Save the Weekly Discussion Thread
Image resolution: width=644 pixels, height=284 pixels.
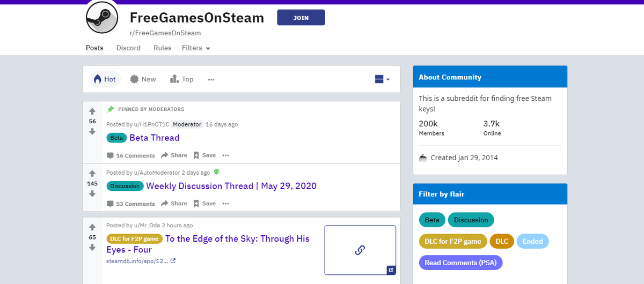click(x=204, y=204)
